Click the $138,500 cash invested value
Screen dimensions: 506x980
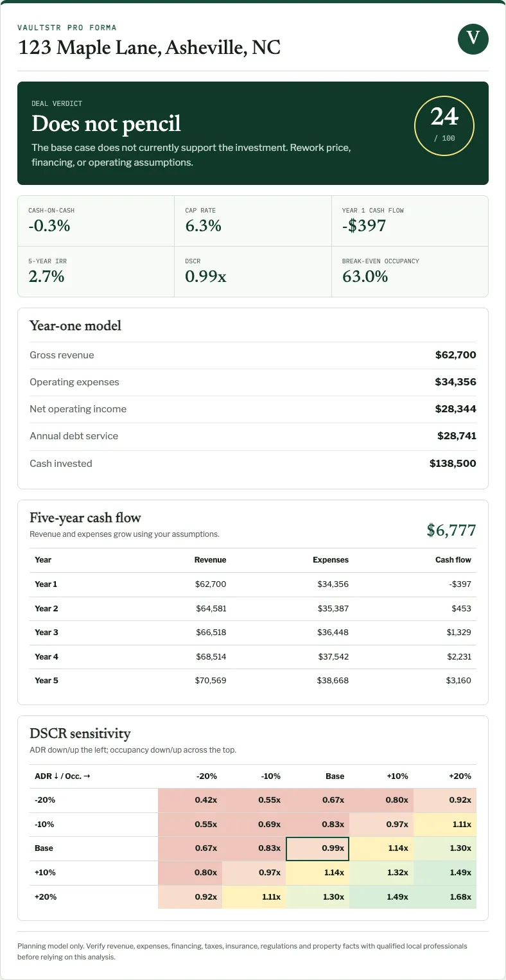tap(453, 464)
